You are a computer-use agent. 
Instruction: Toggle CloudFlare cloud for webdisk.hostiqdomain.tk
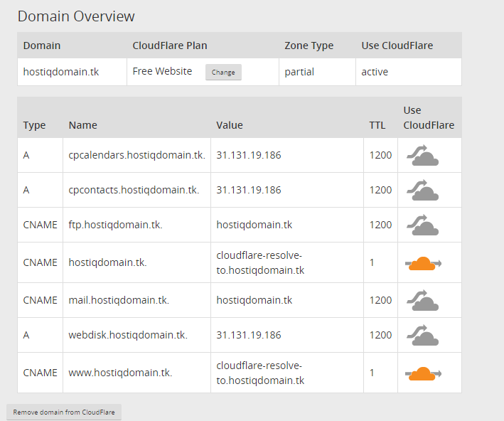pyautogui.click(x=422, y=335)
